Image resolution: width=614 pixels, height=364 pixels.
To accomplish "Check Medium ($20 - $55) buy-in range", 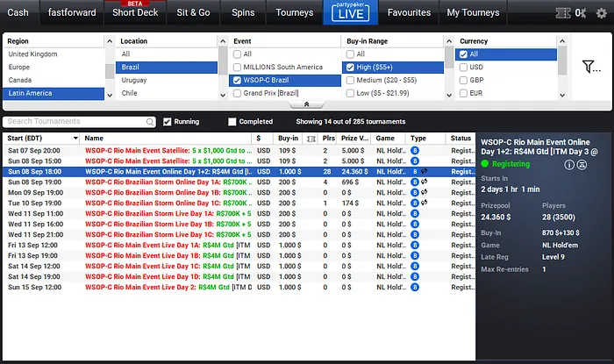I will tap(350, 80).
